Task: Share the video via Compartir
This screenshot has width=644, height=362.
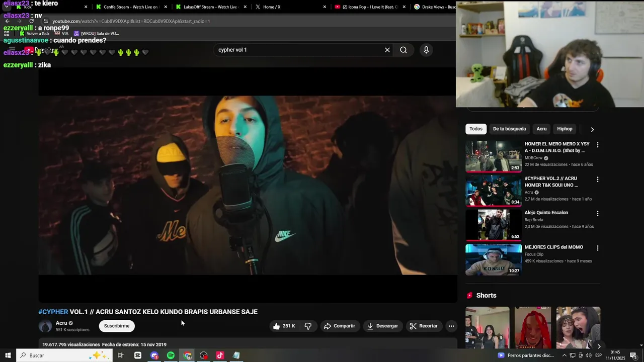Action: coord(340,326)
